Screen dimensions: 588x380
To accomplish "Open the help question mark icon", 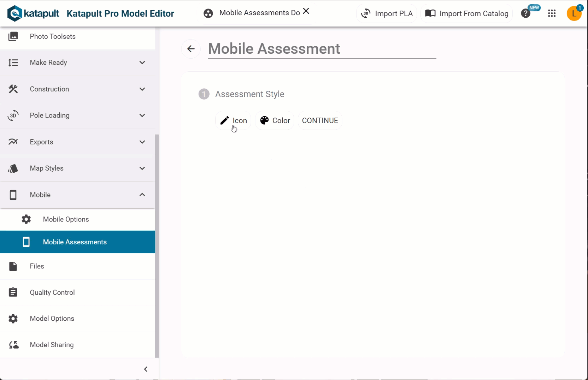I will click(x=525, y=13).
